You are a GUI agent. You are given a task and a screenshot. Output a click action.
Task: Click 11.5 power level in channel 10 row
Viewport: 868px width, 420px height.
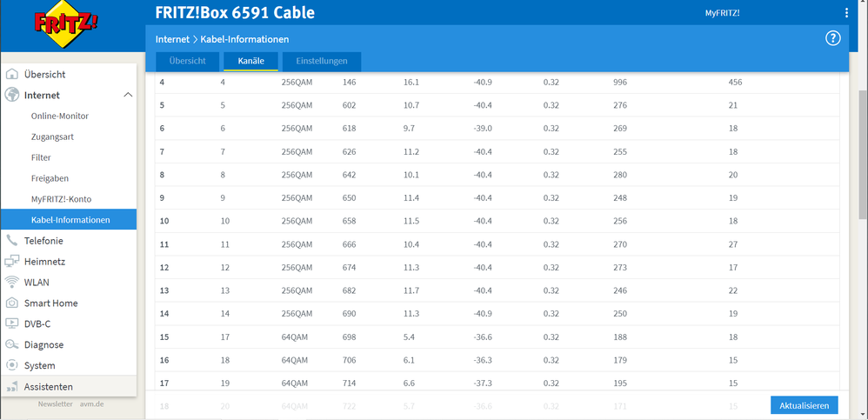pyautogui.click(x=411, y=221)
